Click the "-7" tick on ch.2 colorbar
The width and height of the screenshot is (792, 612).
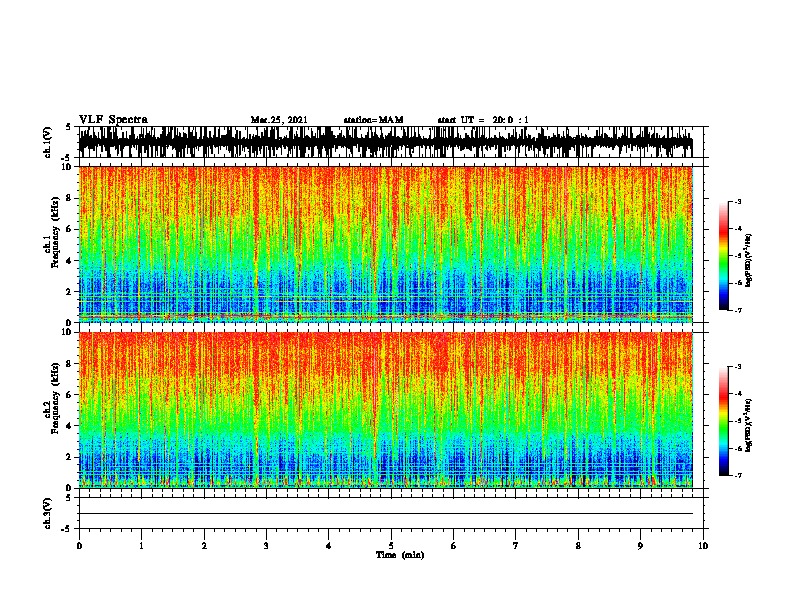click(x=738, y=475)
